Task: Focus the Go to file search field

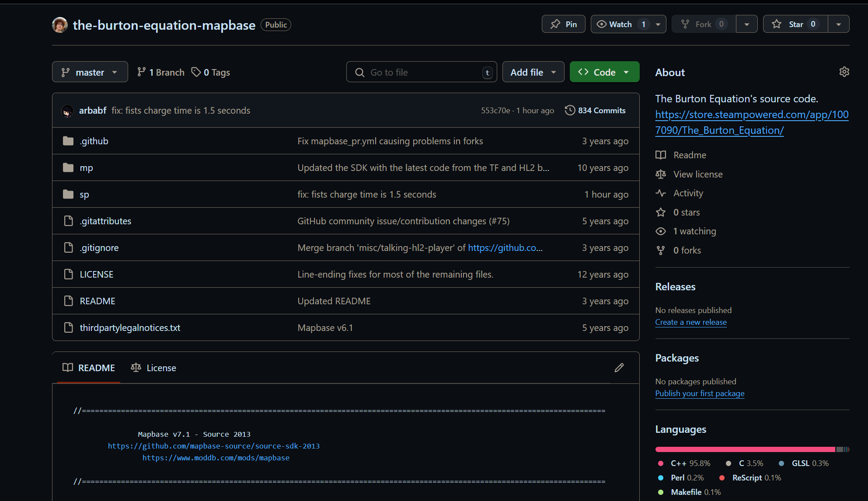Action: pos(422,72)
